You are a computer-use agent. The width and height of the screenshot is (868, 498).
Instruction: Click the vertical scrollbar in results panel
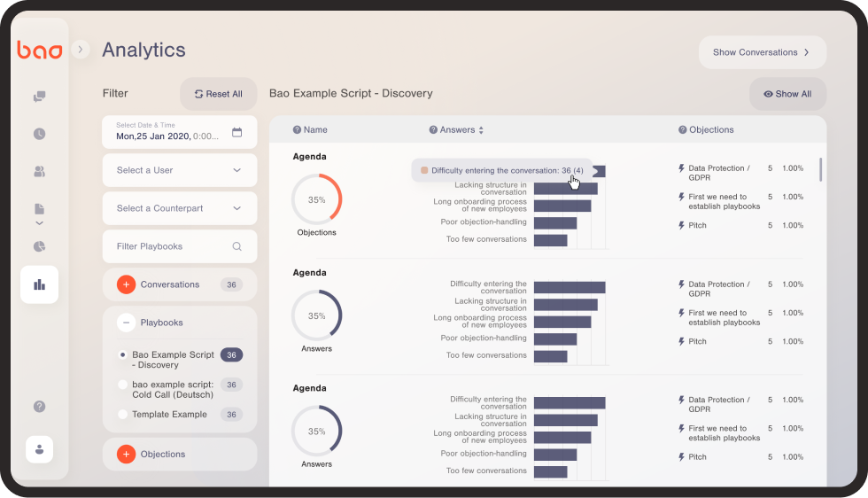pos(820,169)
